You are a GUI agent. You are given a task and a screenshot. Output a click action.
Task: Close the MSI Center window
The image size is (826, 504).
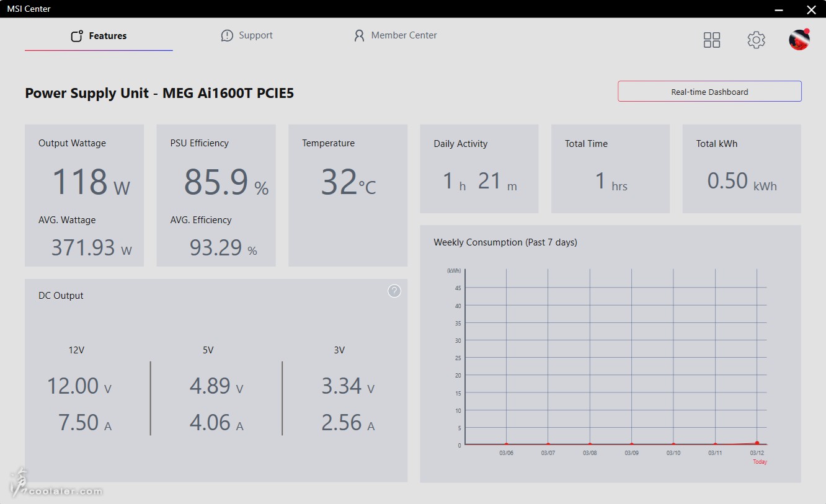point(811,9)
